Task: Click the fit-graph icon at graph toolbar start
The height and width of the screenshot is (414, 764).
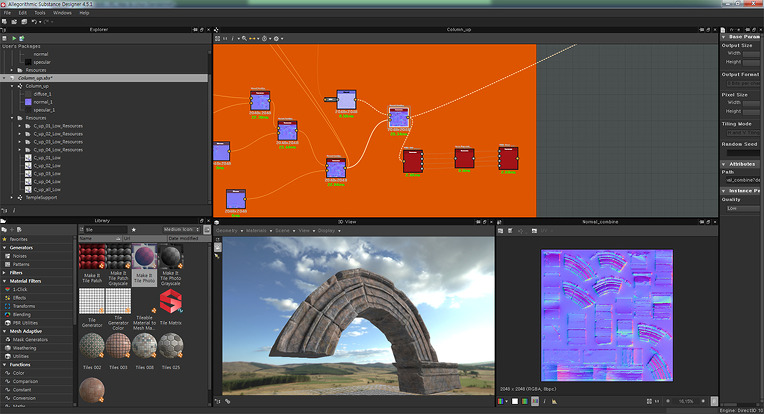Action: pos(217,38)
